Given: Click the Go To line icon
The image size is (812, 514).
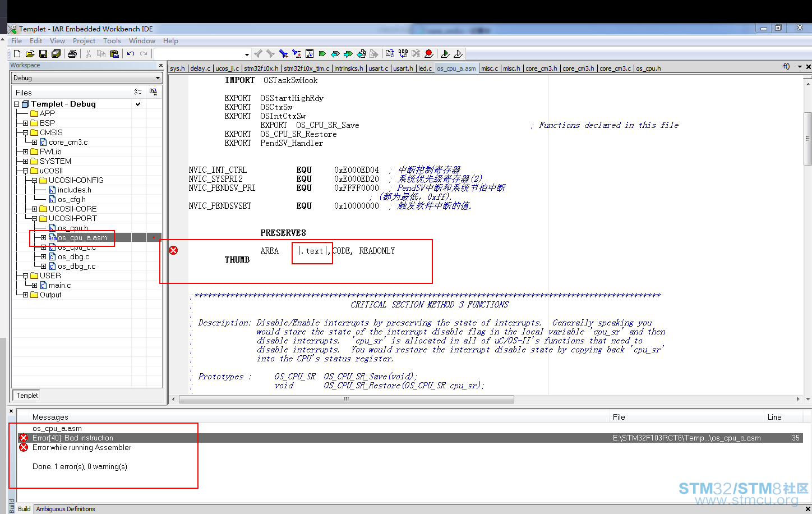Looking at the screenshot, I should 310,54.
